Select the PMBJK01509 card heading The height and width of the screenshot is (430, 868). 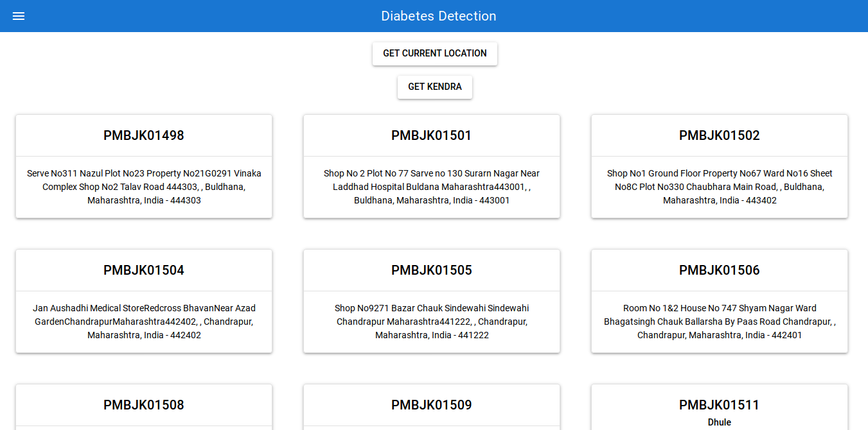[432, 405]
